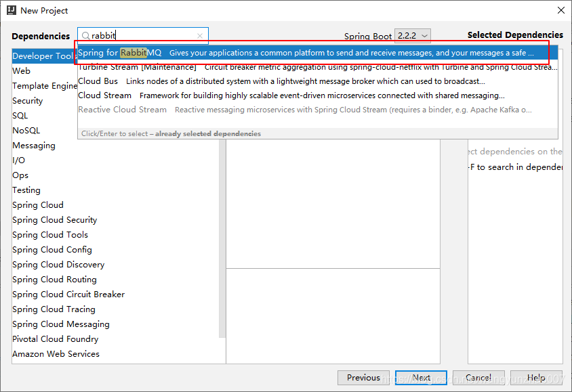Image resolution: width=572 pixels, height=392 pixels.
Task: Click inside the dependency search field
Action: [143, 36]
